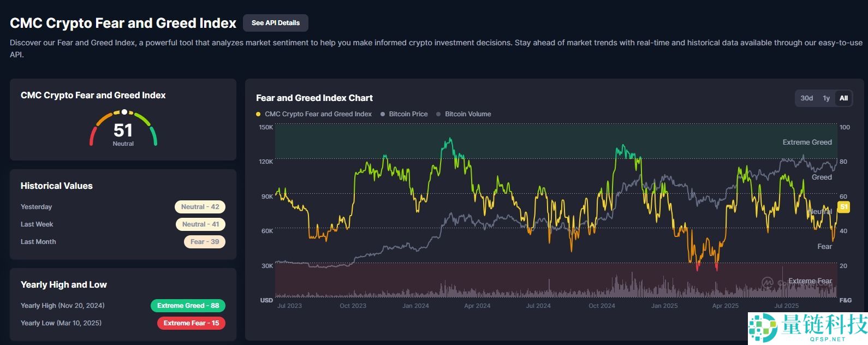Click the fear and greed gauge dial
868x345 pixels.
pyautogui.click(x=123, y=129)
